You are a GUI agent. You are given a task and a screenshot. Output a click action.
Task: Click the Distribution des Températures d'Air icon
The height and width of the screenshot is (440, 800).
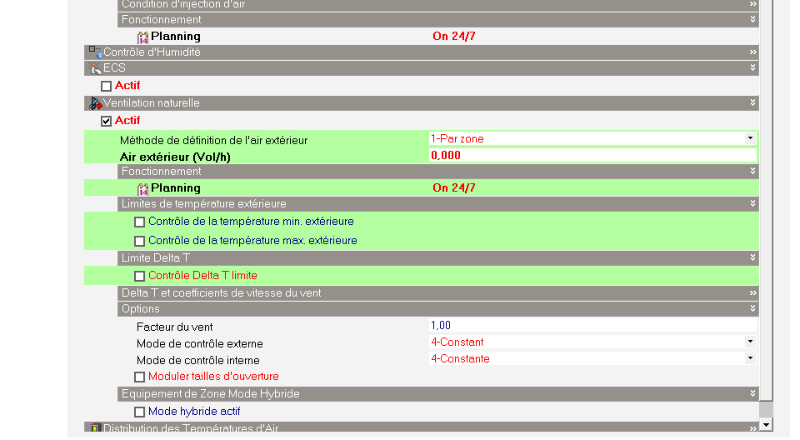(x=95, y=429)
